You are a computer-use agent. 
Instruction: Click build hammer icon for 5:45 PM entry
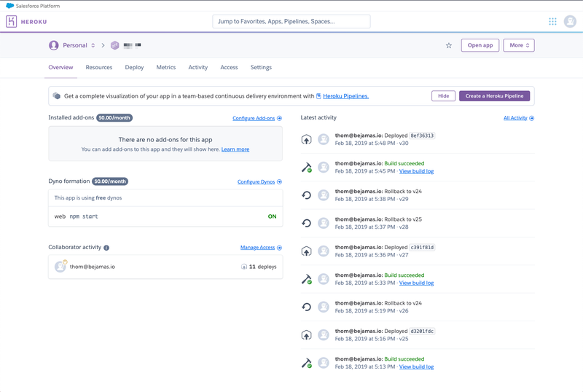(306, 168)
